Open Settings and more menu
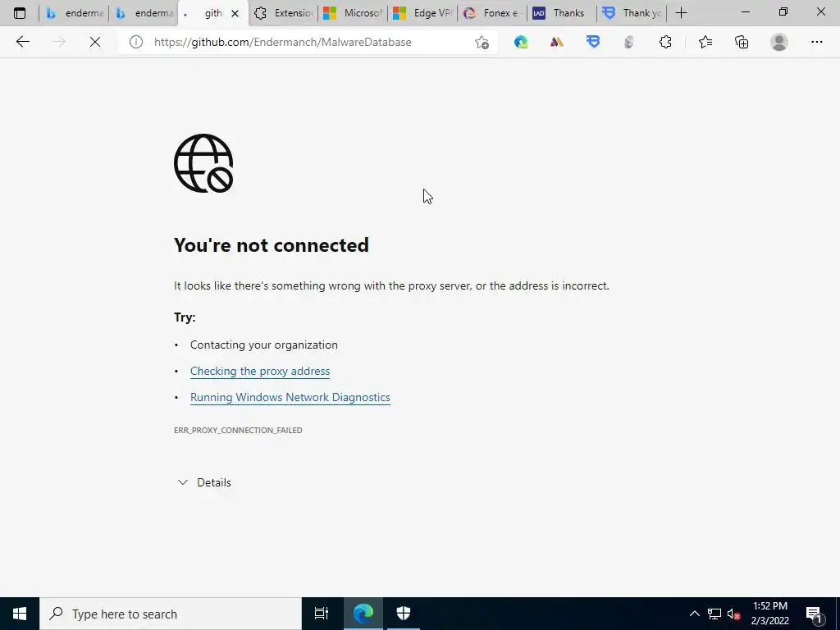 click(x=816, y=42)
